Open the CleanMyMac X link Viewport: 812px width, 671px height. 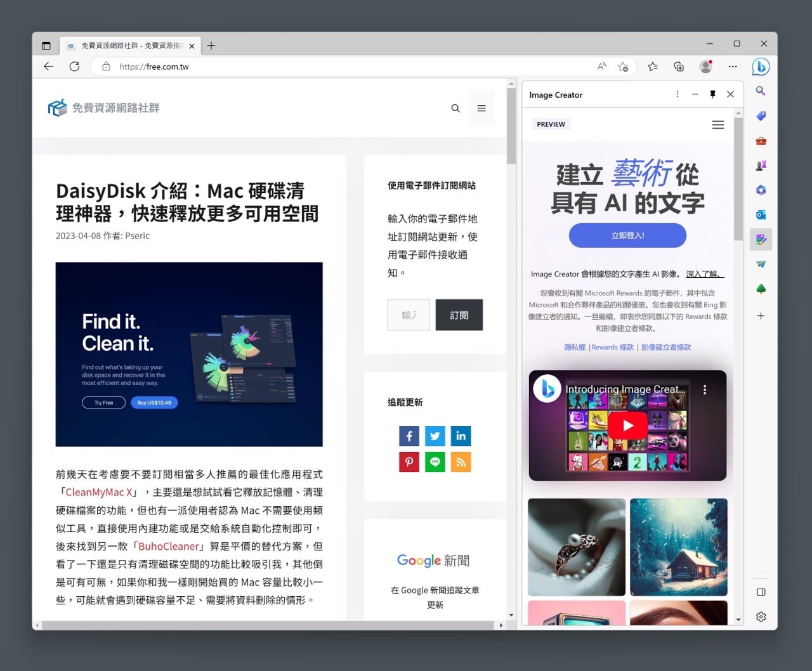[x=100, y=492]
